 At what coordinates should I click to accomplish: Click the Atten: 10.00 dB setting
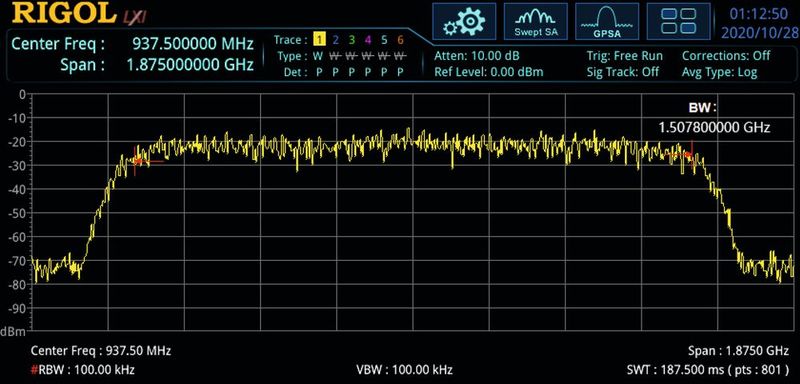pyautogui.click(x=477, y=56)
